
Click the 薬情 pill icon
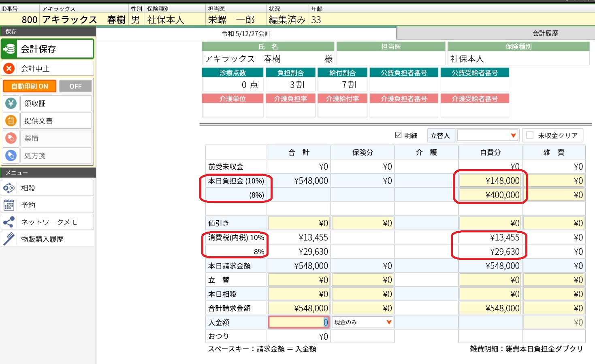(x=11, y=138)
